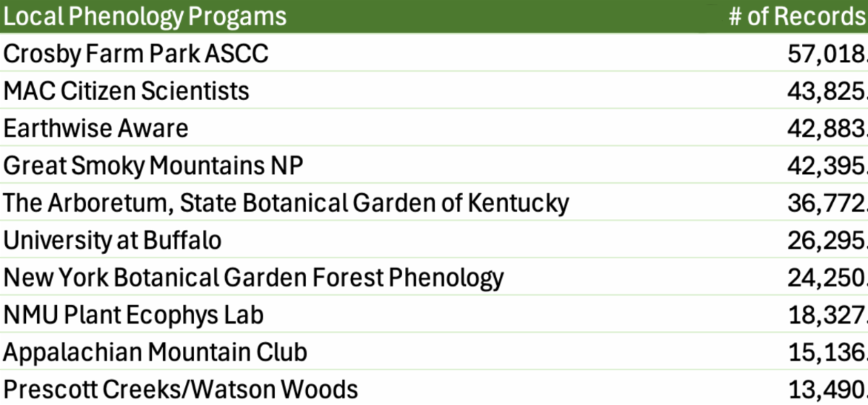Select the Appalachian Mountain Club cell
Image resolution: width=868 pixels, height=405 pixels.
(156, 353)
